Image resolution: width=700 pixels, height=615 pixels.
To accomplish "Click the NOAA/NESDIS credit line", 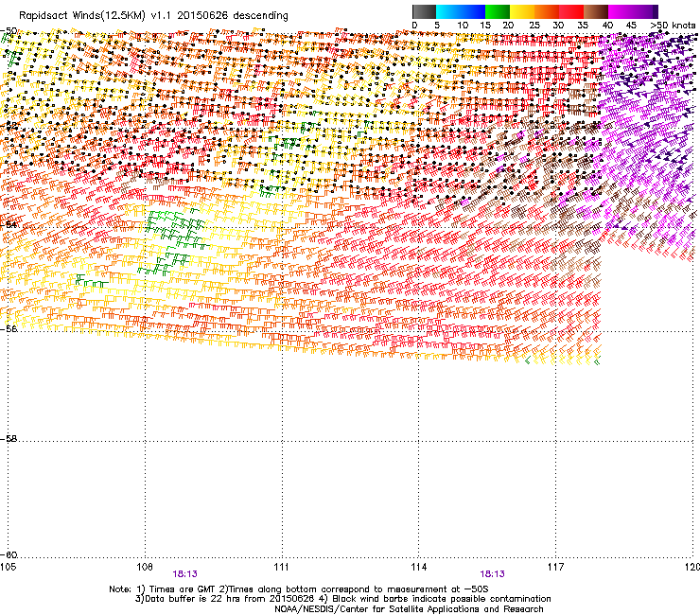I will [409, 609].
